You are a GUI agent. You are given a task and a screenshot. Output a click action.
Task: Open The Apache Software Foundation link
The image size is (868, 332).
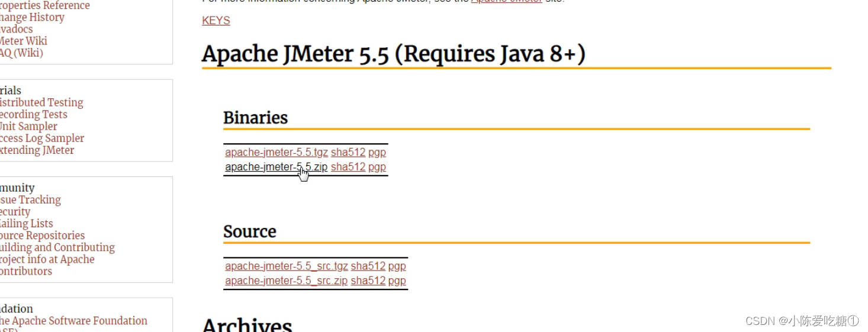point(73,321)
